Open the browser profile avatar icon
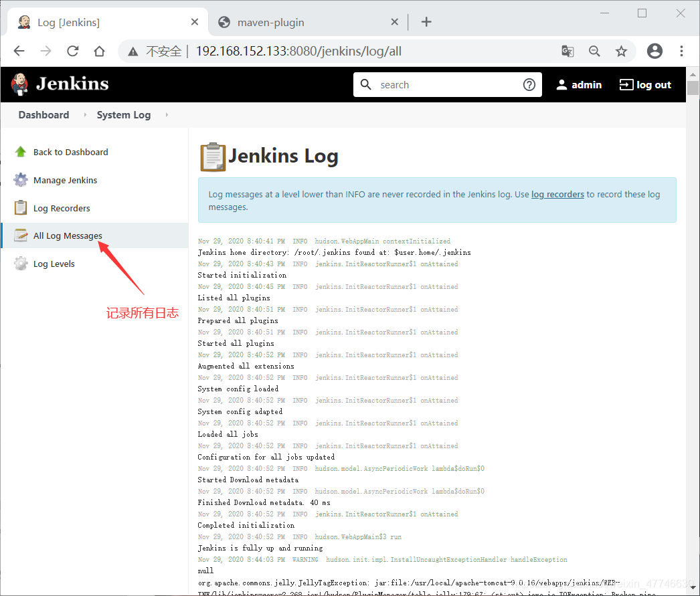 (x=654, y=51)
